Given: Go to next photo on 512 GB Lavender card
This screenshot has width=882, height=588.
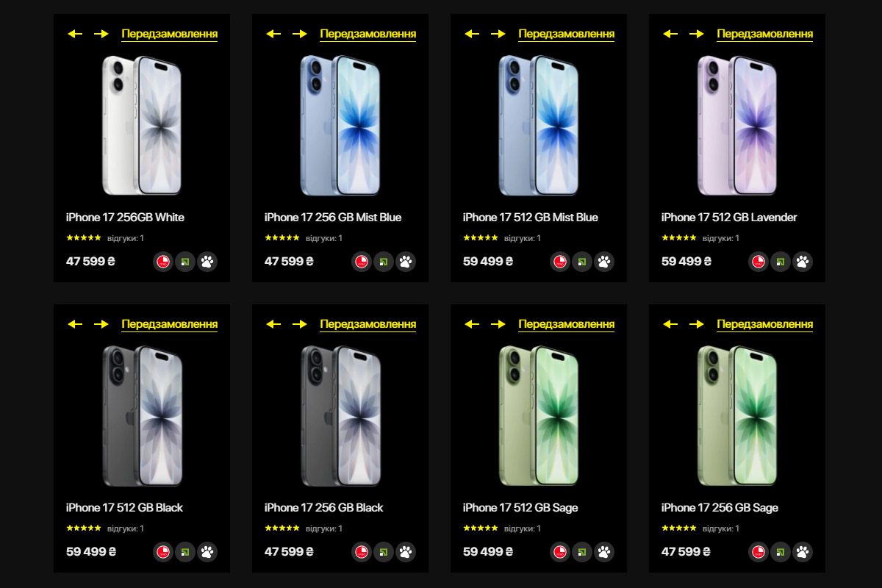Looking at the screenshot, I should (x=697, y=34).
